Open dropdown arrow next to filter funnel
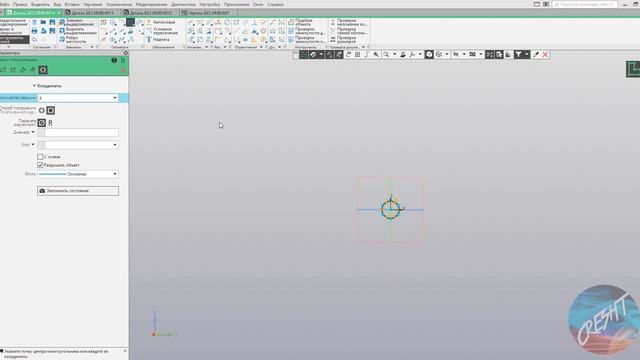The height and width of the screenshot is (360, 640). pos(527,54)
